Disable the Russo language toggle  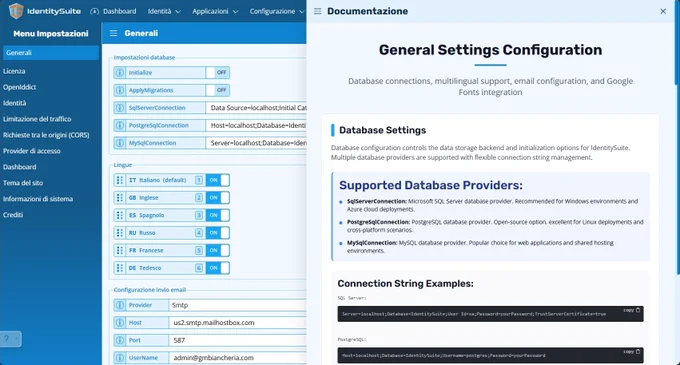click(218, 233)
